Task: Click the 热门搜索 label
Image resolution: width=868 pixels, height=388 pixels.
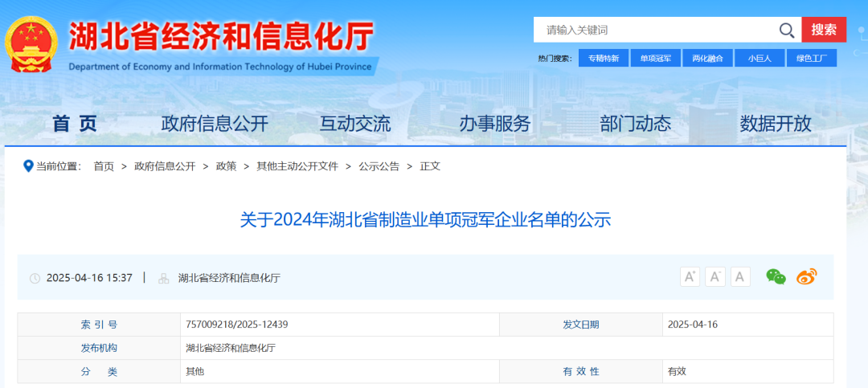Action: pos(555,58)
